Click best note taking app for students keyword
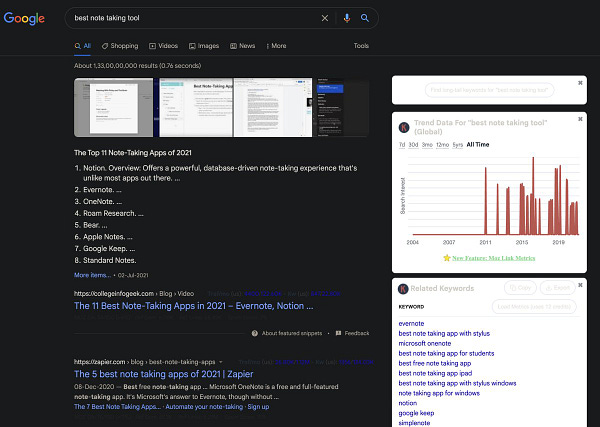Screen dimensions: 600x427 447,354
